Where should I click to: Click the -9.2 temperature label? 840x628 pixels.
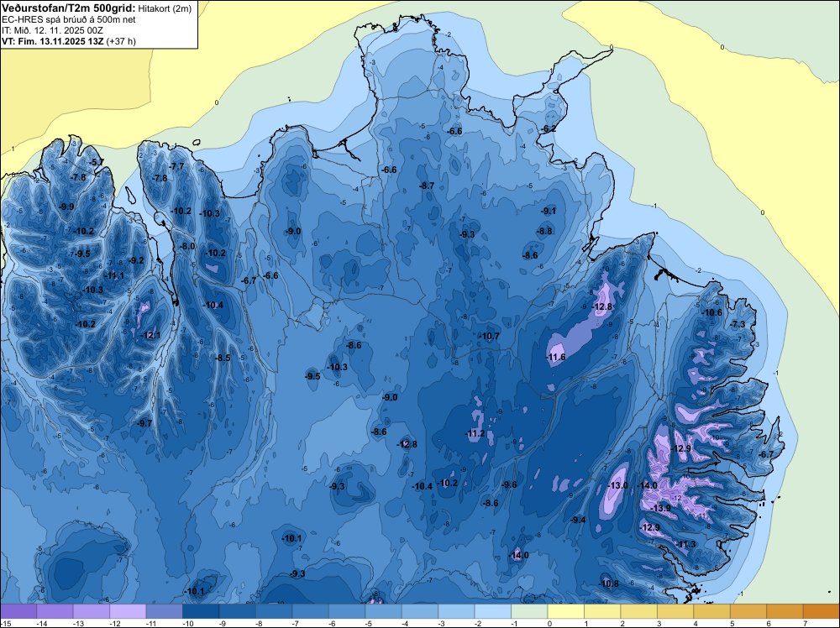(x=137, y=261)
